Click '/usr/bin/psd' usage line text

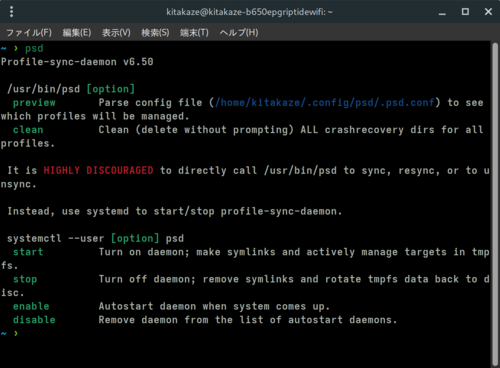click(x=44, y=89)
